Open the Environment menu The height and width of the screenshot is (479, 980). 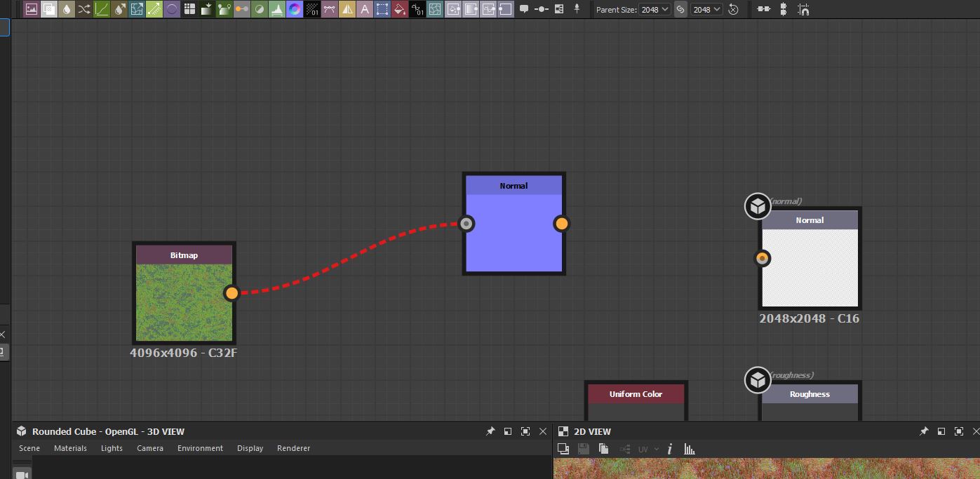(200, 448)
